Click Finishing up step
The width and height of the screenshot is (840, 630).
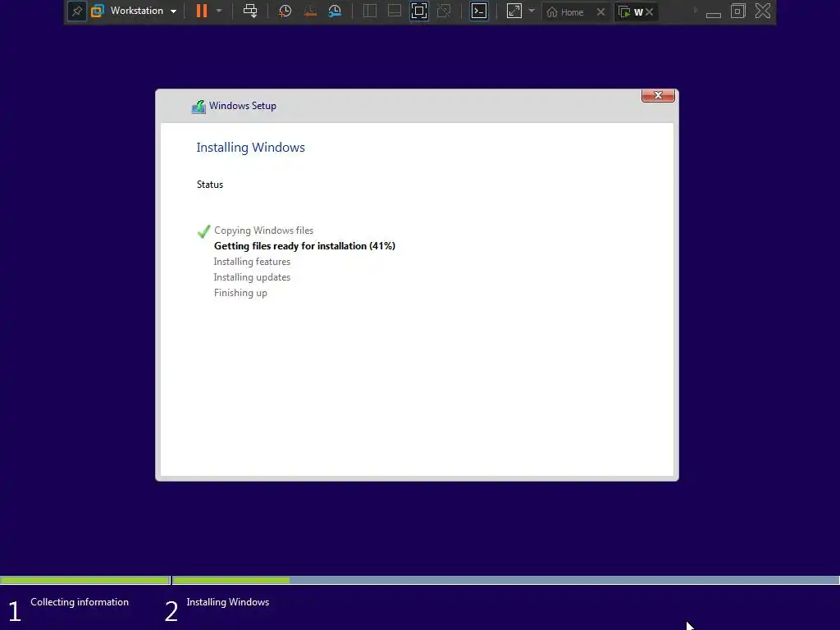point(240,293)
